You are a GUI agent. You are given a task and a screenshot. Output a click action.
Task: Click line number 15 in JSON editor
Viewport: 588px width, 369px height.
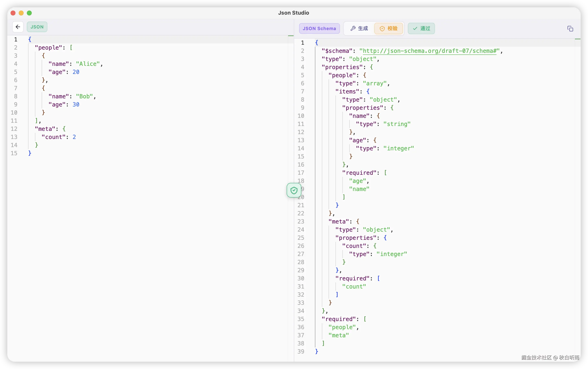tap(14, 153)
